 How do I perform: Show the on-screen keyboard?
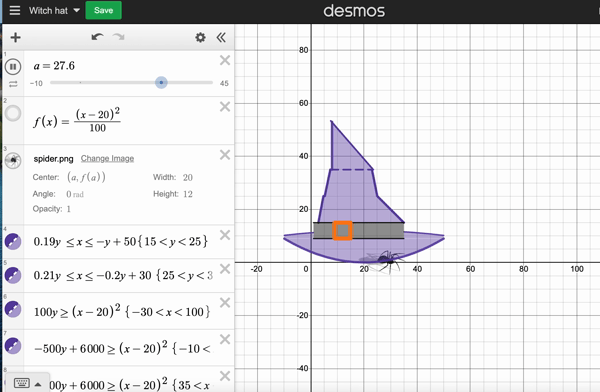[x=21, y=383]
